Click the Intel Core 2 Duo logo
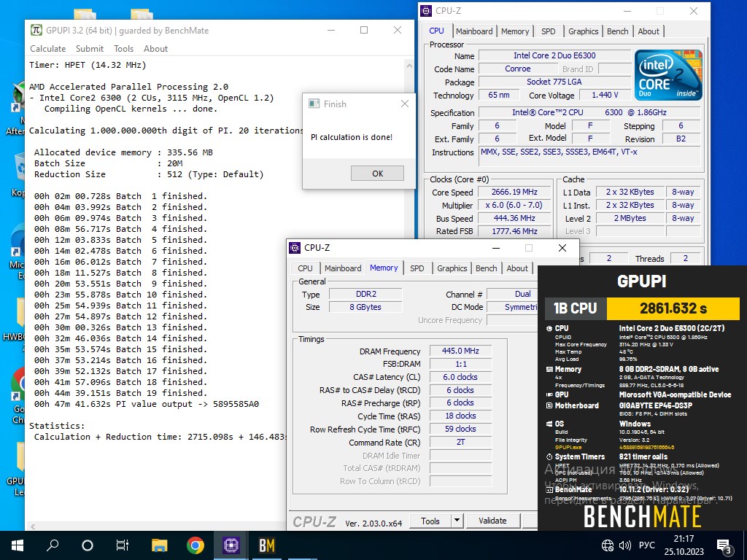Screen dimensions: 747x560 pos(668,75)
